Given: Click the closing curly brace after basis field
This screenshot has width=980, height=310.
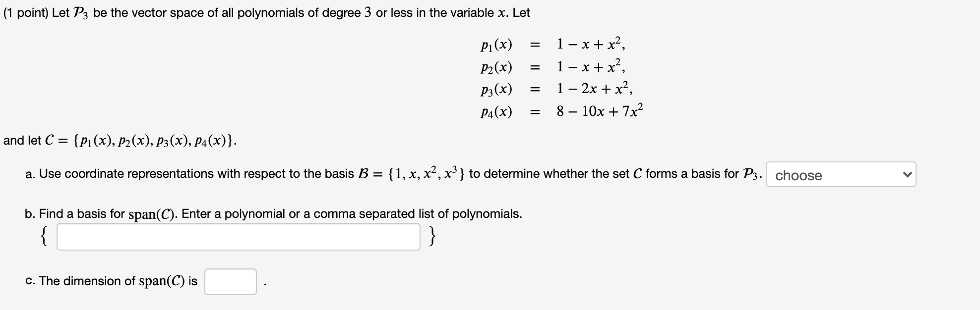Looking at the screenshot, I should point(433,237).
